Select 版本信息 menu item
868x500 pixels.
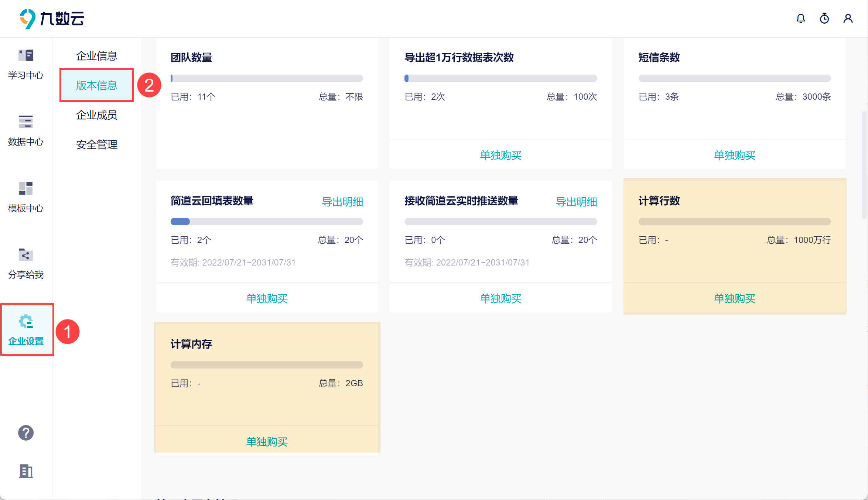click(x=96, y=85)
